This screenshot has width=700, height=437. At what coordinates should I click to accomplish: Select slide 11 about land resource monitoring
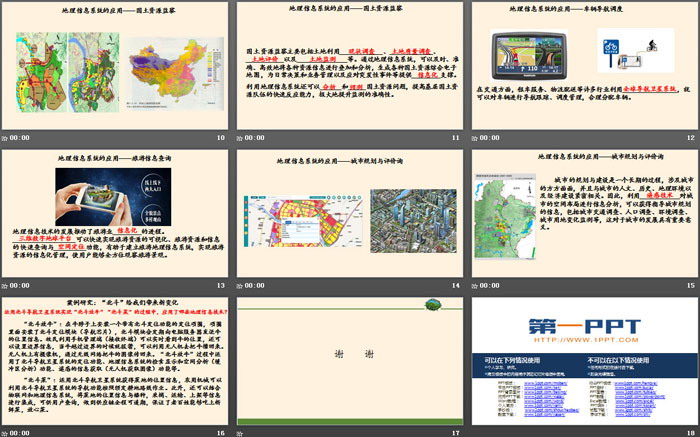click(349, 65)
